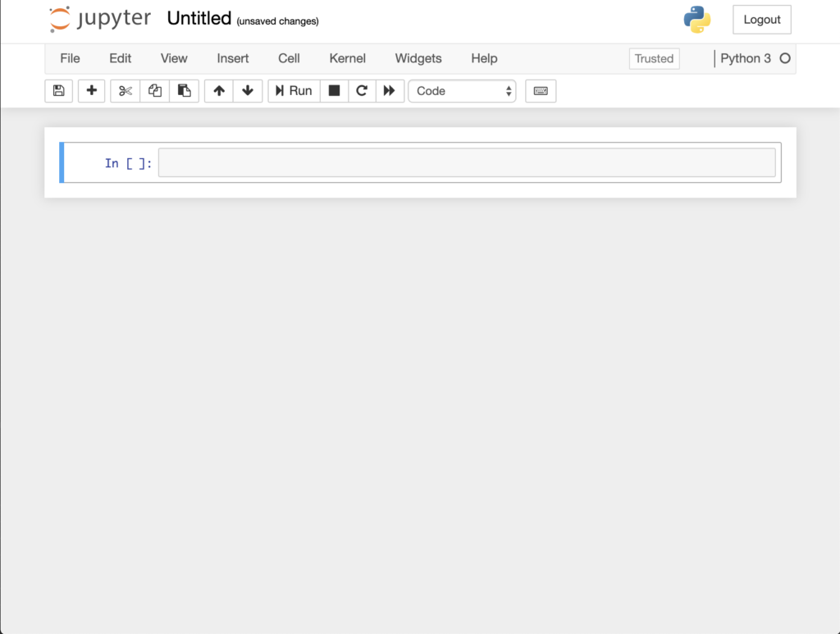840x634 pixels.
Task: Restart kernel and run all cells
Action: (x=390, y=91)
